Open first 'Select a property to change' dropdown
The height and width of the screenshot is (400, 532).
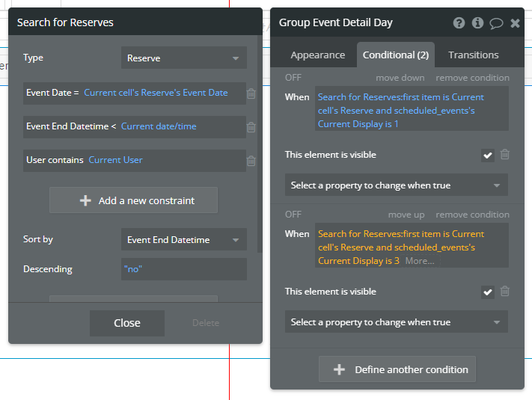[x=396, y=185]
